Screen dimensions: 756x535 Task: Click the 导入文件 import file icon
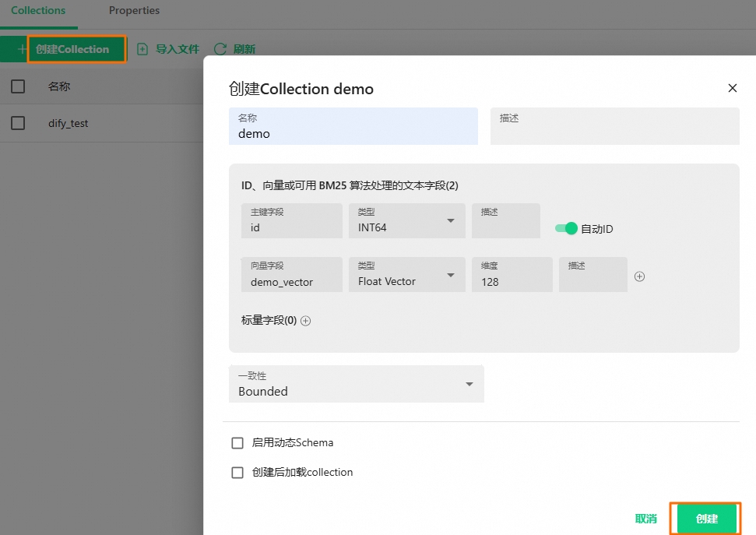pyautogui.click(x=142, y=48)
